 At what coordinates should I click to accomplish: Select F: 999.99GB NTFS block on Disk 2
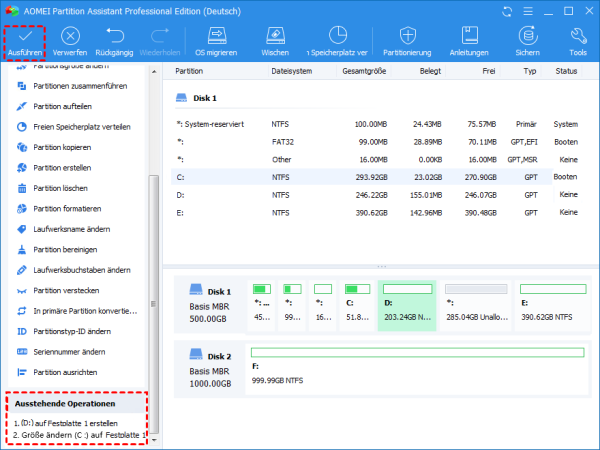click(417, 370)
